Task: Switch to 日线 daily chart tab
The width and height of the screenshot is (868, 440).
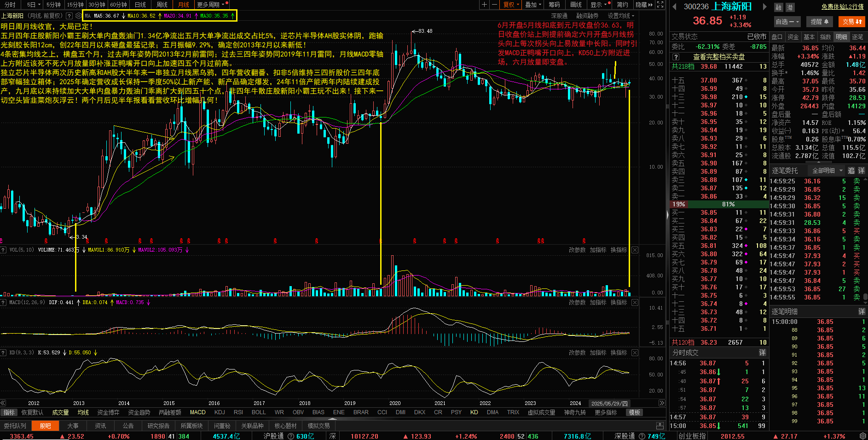Action: pos(140,5)
